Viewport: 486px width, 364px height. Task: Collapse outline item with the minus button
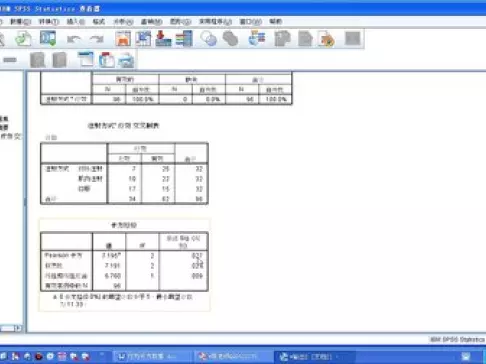coord(10,60)
